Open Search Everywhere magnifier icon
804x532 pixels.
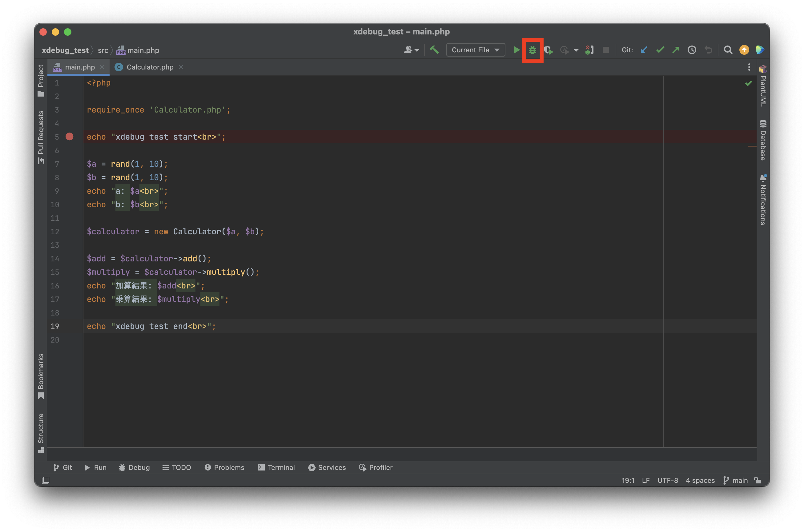pos(728,50)
